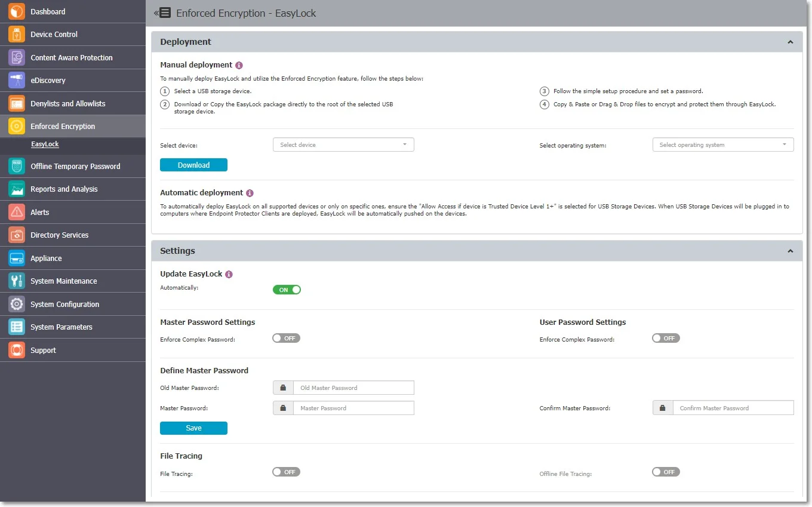Open Denylists and Allowlists menu
Screen dimensions: 812x507
click(73, 103)
